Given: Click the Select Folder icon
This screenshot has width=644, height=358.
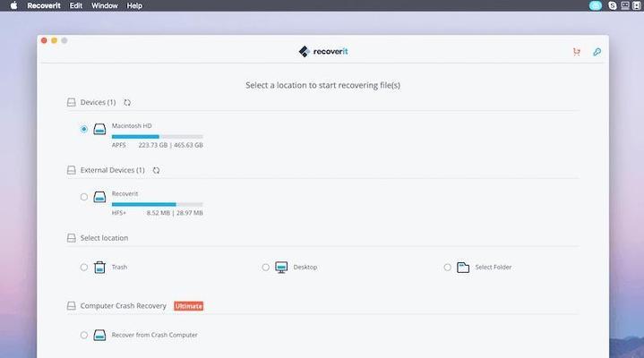Looking at the screenshot, I should pos(463,268).
